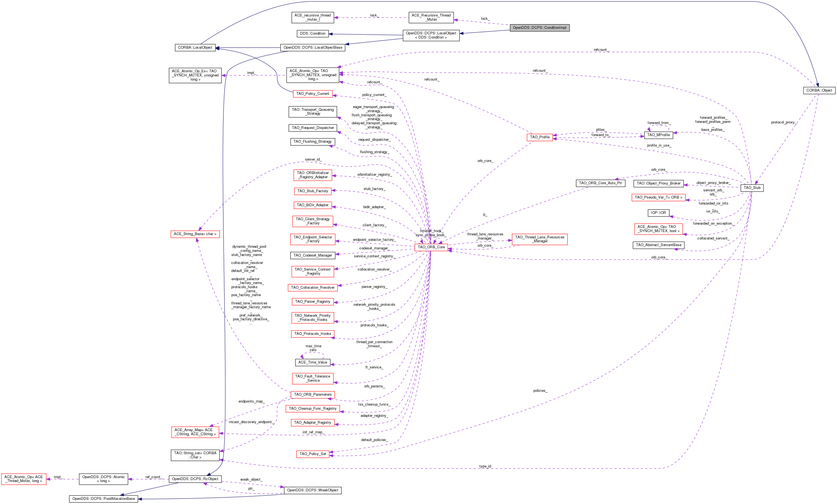The image size is (837, 504).
Task: Open the OpenDDS::DCPS::ConditionImpl node
Action: 539,28
